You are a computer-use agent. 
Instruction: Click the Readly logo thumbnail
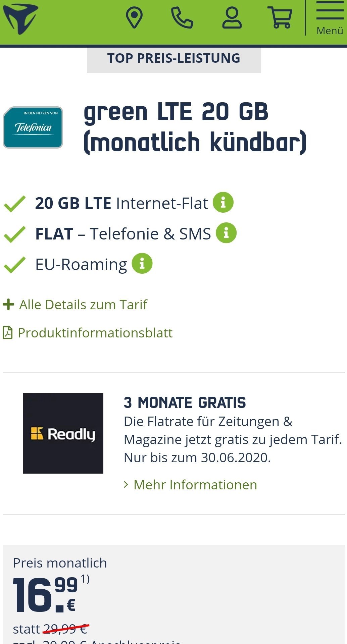(x=63, y=433)
